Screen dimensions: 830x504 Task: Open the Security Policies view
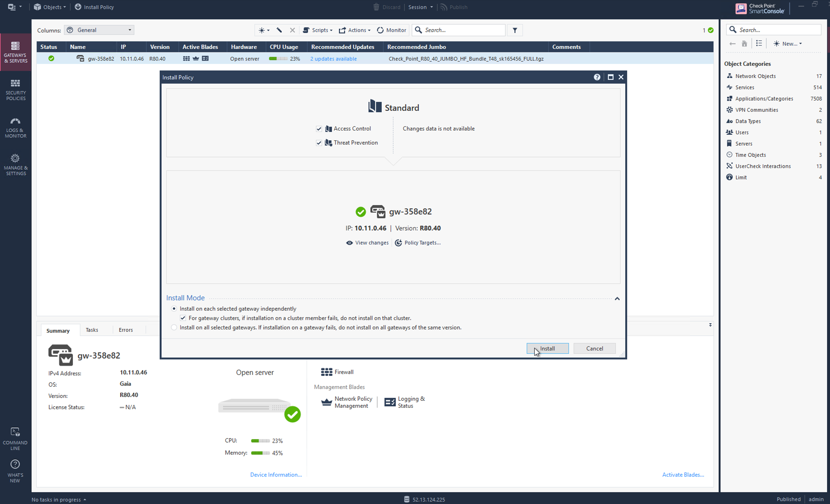(15, 89)
